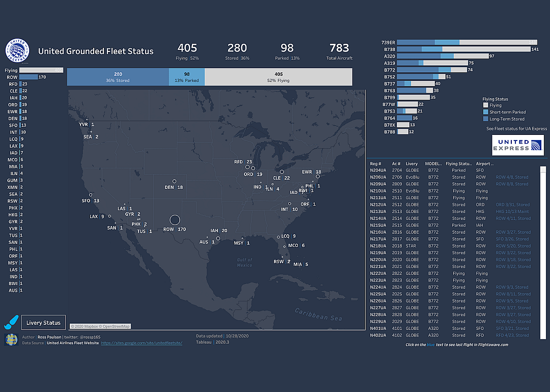550x392 pixels.
Task: Click the LCQ 9 map label
Action: click(288, 236)
